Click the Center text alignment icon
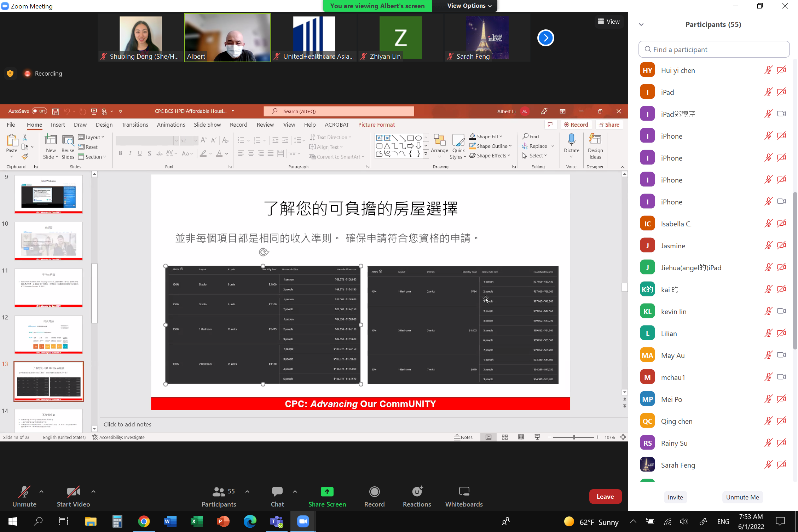798x532 pixels. [x=251, y=153]
